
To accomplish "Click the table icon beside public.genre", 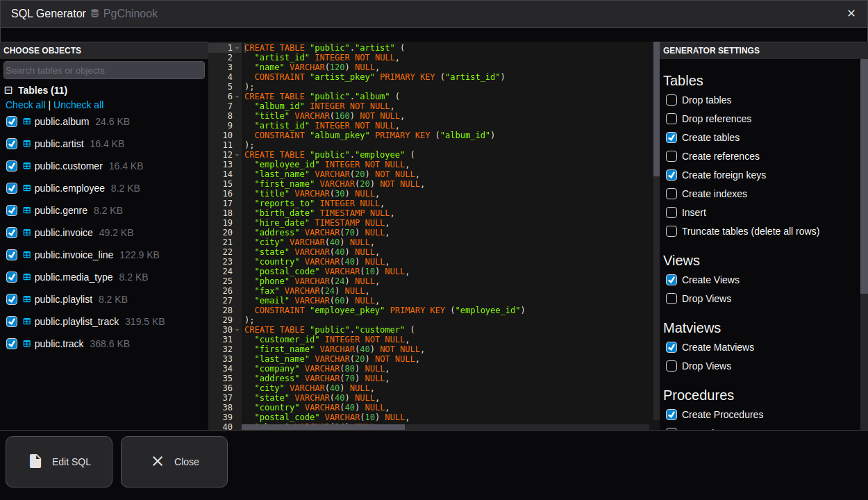I will [x=27, y=210].
